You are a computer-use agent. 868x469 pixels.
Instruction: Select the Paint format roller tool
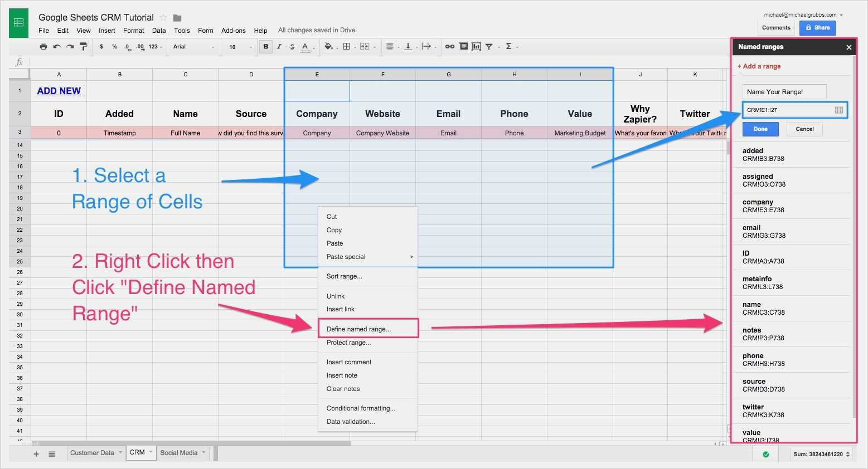84,47
